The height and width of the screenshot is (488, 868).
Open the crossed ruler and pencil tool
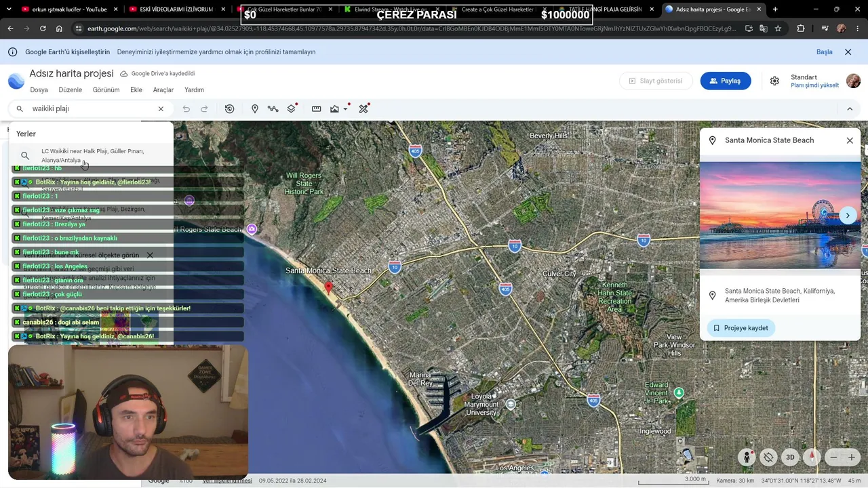click(x=363, y=108)
